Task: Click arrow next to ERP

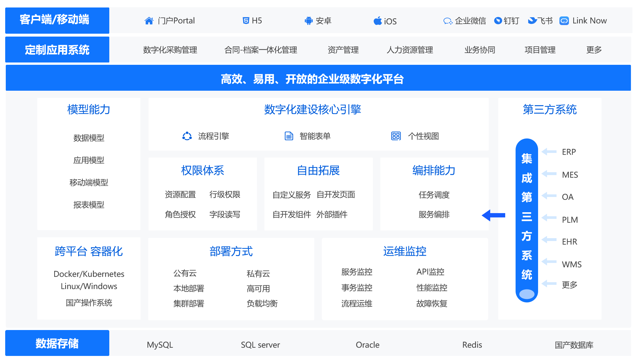Action: click(x=549, y=151)
